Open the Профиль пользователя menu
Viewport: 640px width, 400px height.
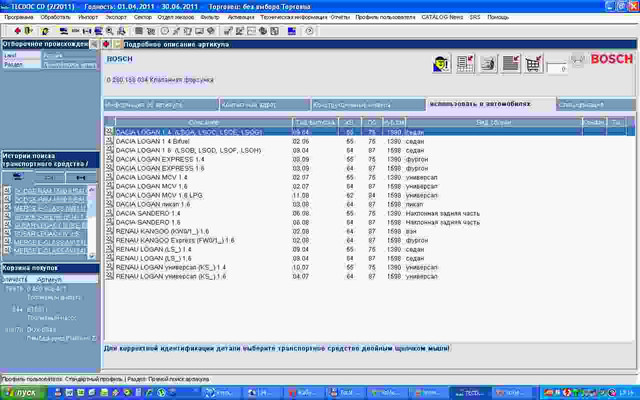click(385, 17)
